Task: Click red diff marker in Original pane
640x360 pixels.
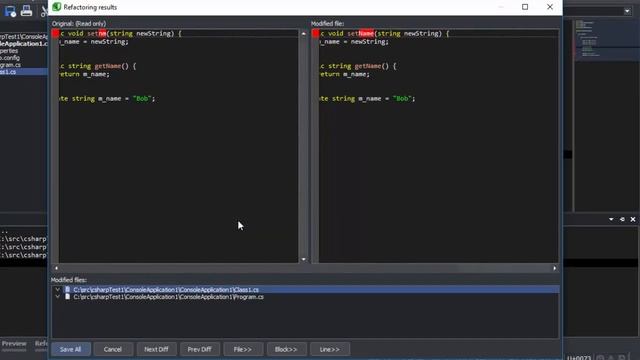Action: [x=56, y=33]
